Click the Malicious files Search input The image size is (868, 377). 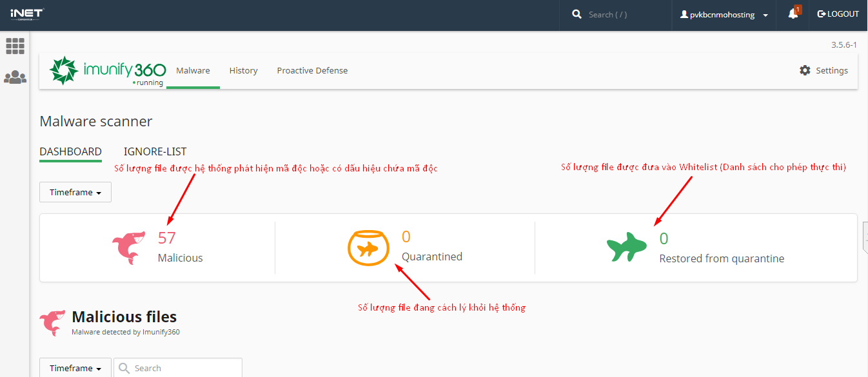(x=178, y=368)
